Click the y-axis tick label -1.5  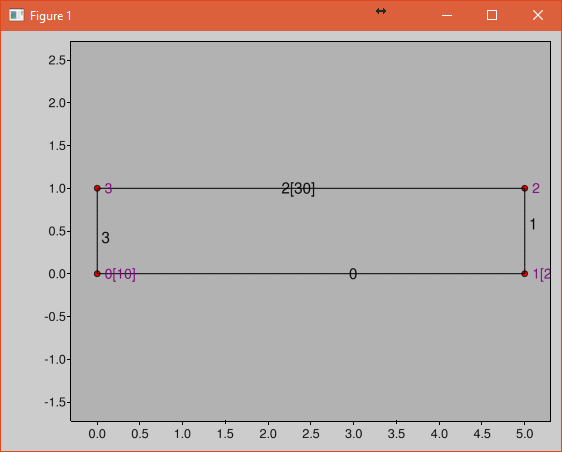point(55,403)
